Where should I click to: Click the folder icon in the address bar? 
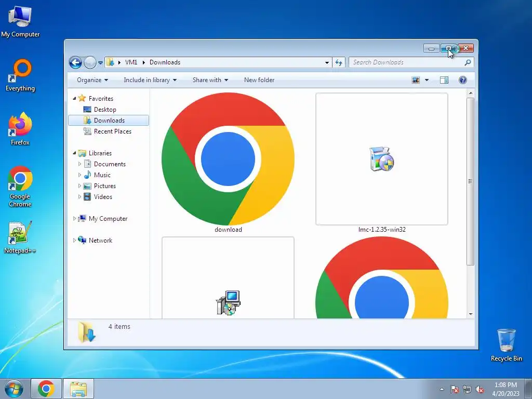pos(110,62)
